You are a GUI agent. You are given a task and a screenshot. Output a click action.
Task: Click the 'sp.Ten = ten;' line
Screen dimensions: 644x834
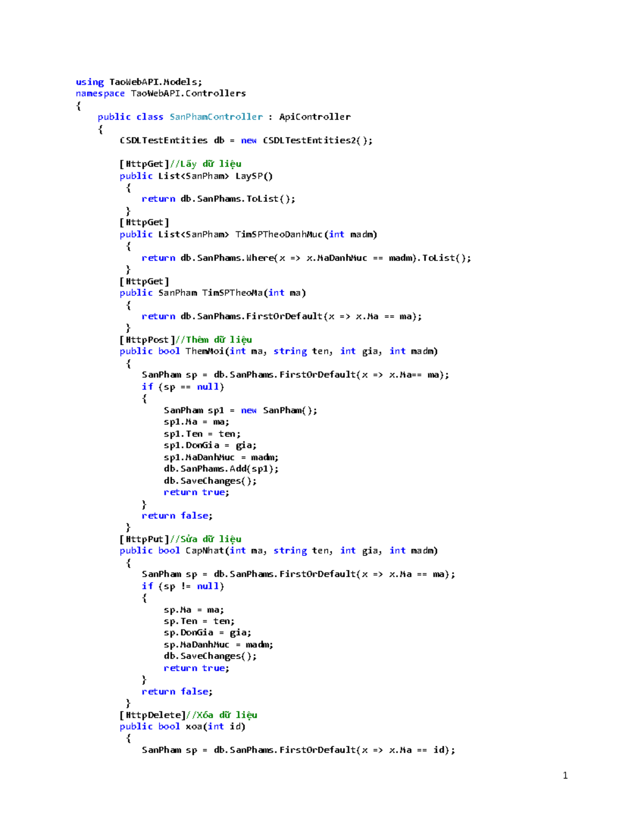click(x=199, y=621)
